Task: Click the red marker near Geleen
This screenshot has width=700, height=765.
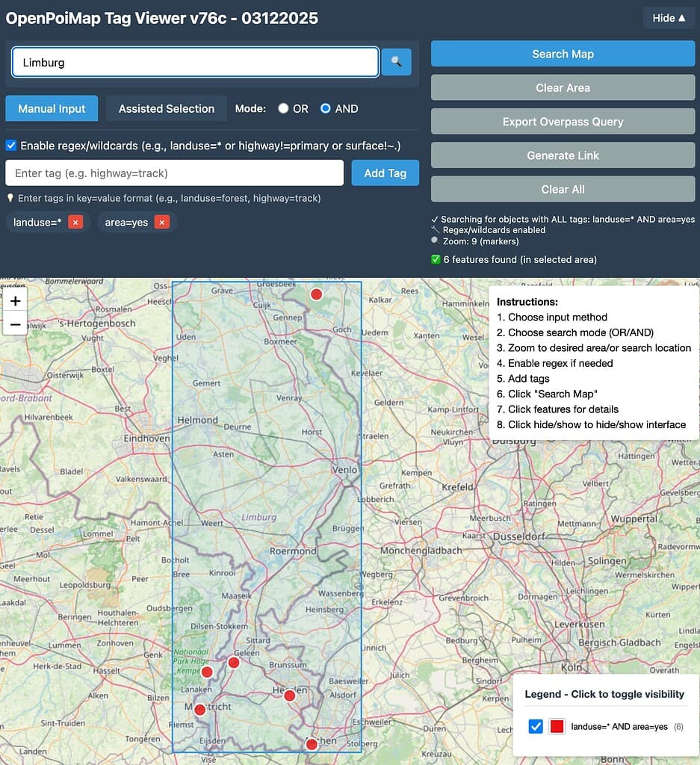Action: tap(233, 663)
